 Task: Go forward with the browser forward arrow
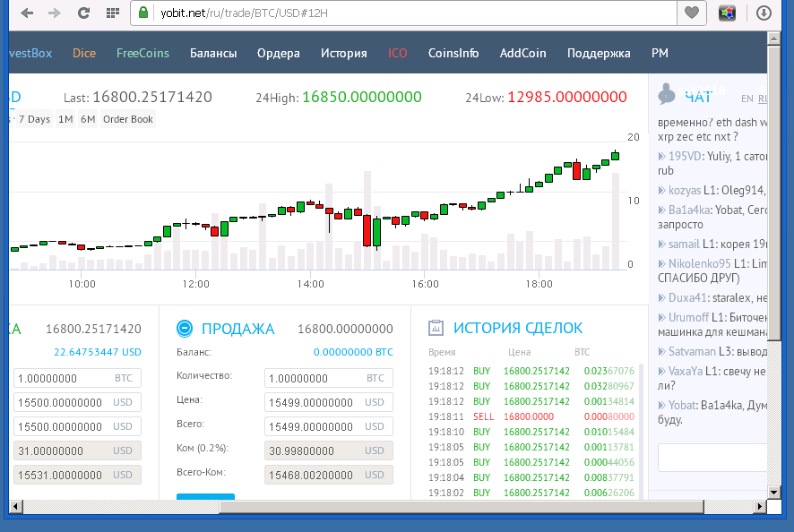54,13
